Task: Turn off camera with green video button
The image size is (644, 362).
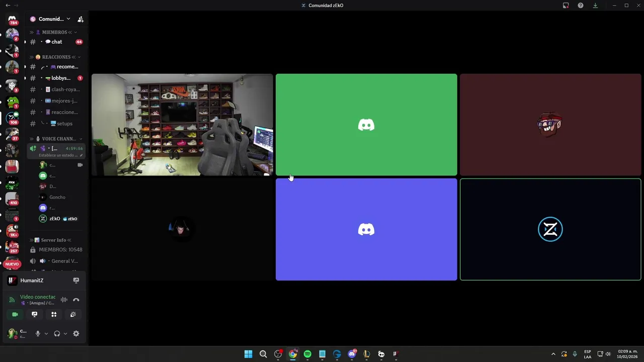Action: pyautogui.click(x=15, y=314)
